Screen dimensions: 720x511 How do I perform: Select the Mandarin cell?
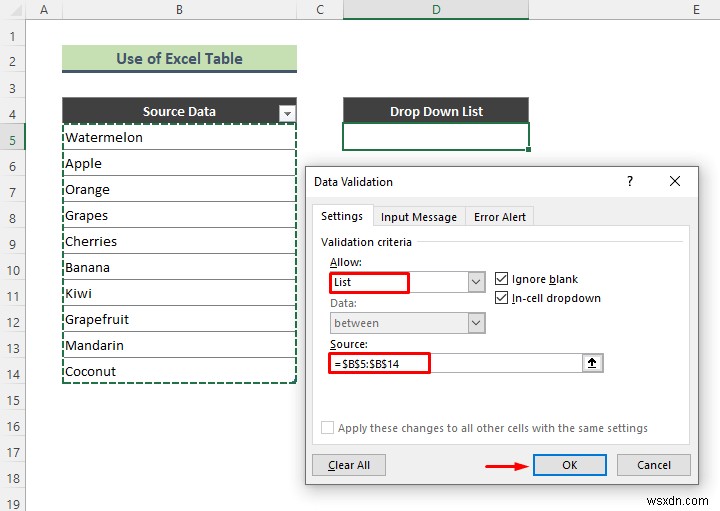click(x=179, y=345)
